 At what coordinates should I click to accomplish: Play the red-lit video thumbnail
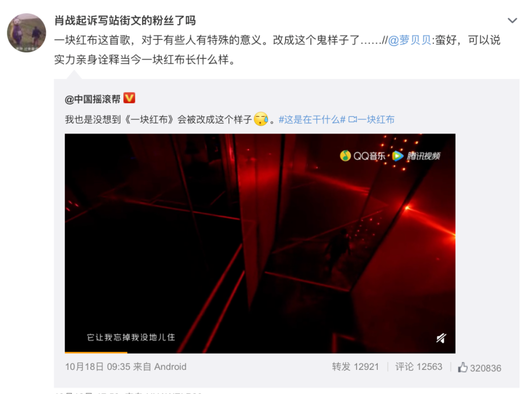[260, 243]
